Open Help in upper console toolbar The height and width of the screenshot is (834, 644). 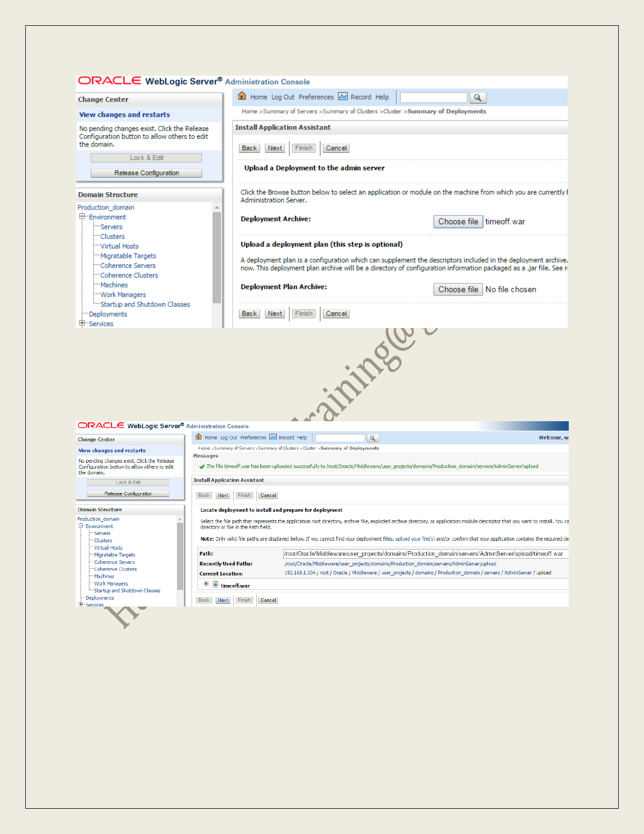382,97
